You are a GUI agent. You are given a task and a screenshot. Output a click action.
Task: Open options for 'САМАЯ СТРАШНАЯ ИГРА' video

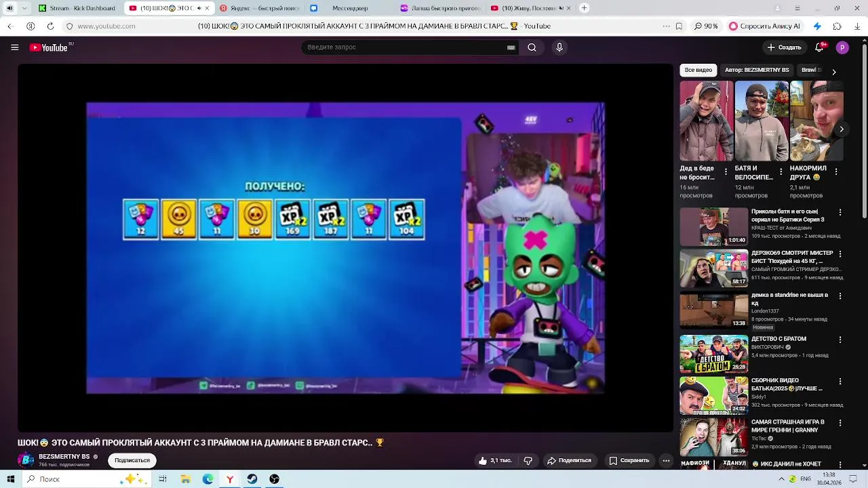tap(840, 423)
